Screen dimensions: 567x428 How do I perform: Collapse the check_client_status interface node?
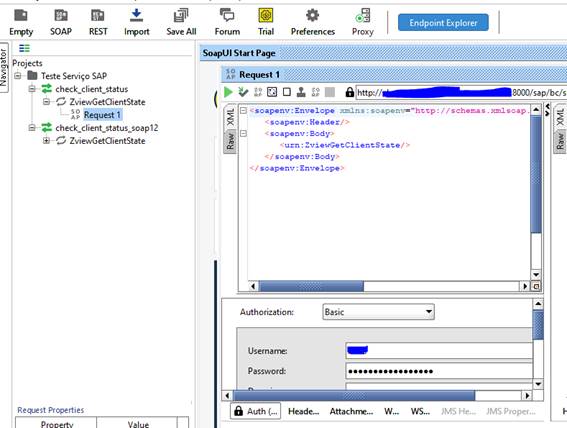tap(32, 89)
